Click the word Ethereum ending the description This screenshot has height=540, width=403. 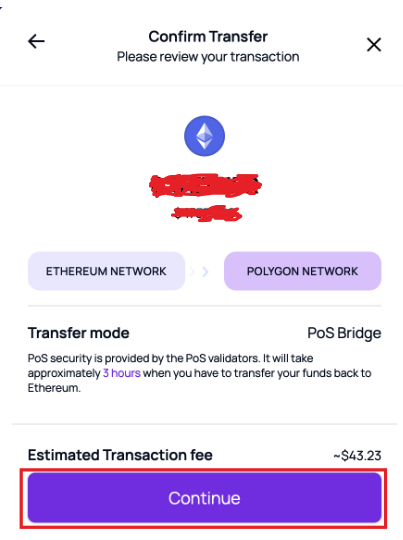(x=54, y=388)
